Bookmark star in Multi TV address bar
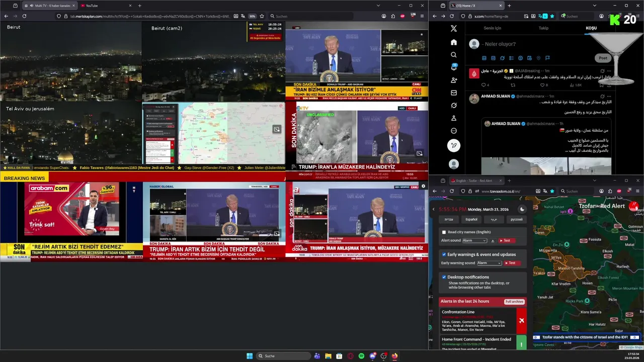644x362 pixels. (262, 16)
